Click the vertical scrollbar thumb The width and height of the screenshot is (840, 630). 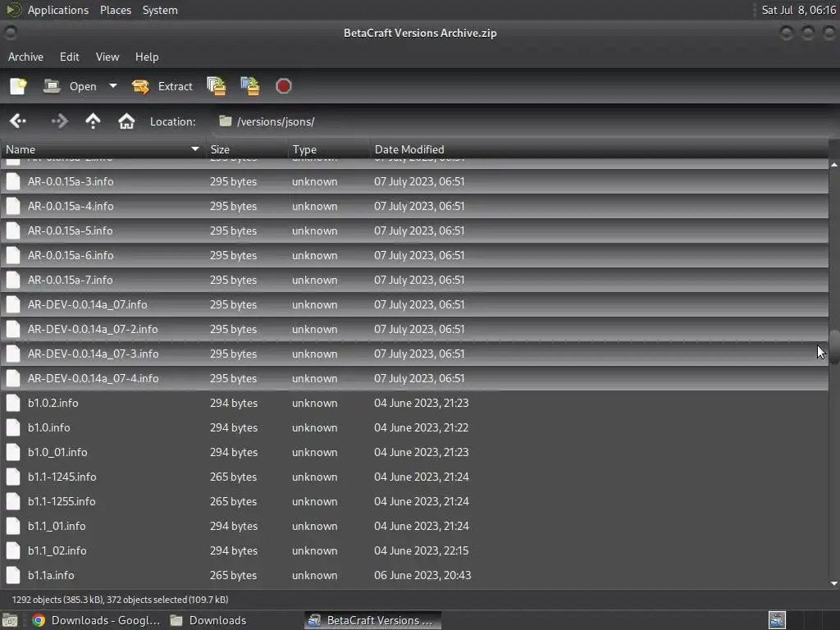click(x=834, y=348)
